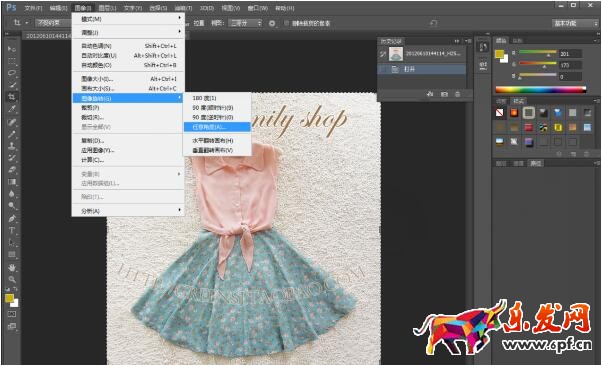Choose 水平翻转画布(H) flip horizontal item
This screenshot has width=602, height=365.
tap(217, 141)
